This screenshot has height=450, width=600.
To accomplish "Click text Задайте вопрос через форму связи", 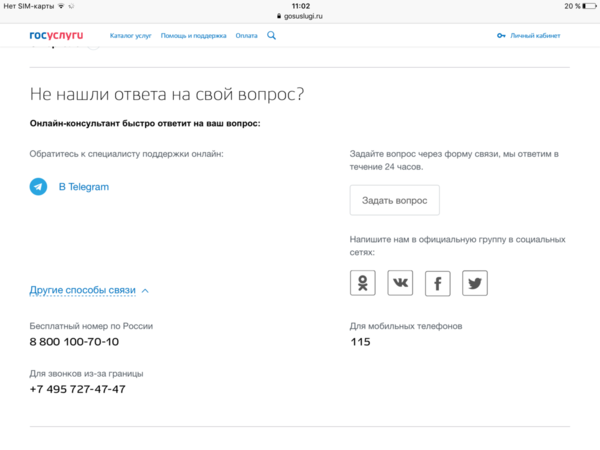I will (x=454, y=160).
